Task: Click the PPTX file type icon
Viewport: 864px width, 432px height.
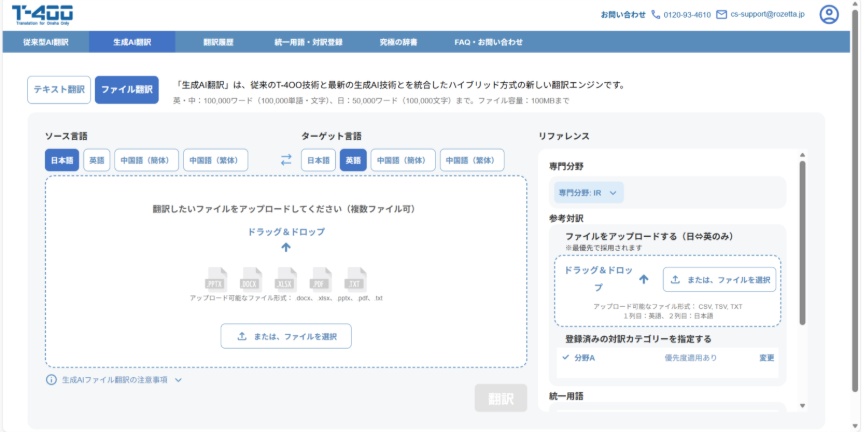Action: pyautogui.click(x=217, y=278)
